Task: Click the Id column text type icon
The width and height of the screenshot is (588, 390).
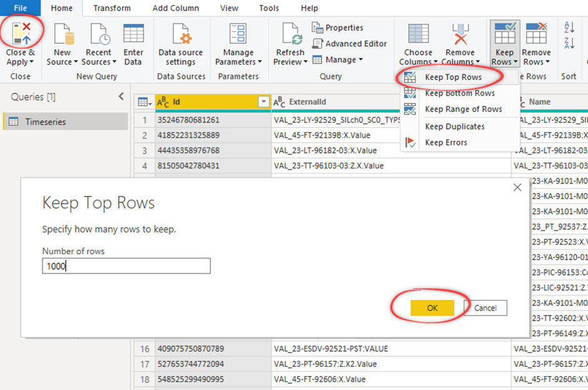Action: (x=163, y=102)
